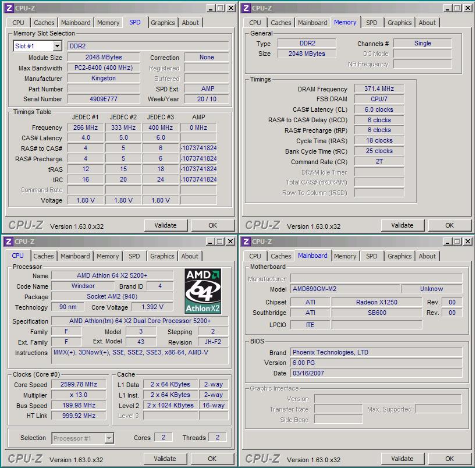The image size is (476, 468).
Task: Switch to the CPU tab in the SPD window
Action: click(18, 23)
